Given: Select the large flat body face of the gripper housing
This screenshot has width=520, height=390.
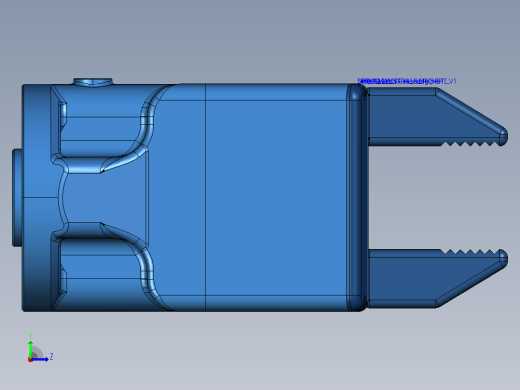Looking at the screenshot, I should pos(275,197).
